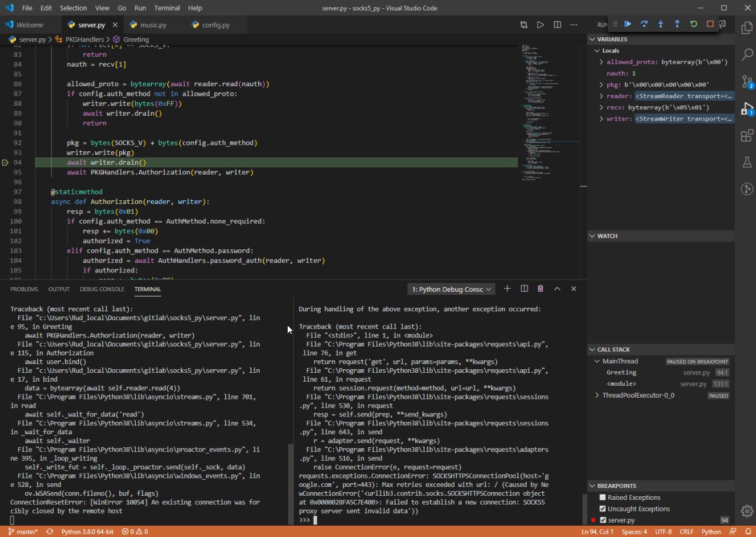
Task: Toggle the breakpoint on line 94 gutter
Action: 5,162
